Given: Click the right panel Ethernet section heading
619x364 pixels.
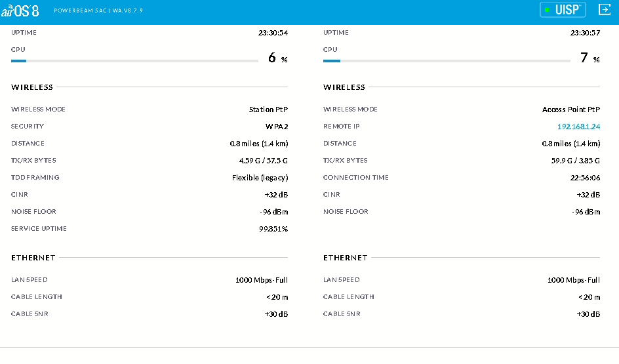Looking at the screenshot, I should [x=345, y=258].
